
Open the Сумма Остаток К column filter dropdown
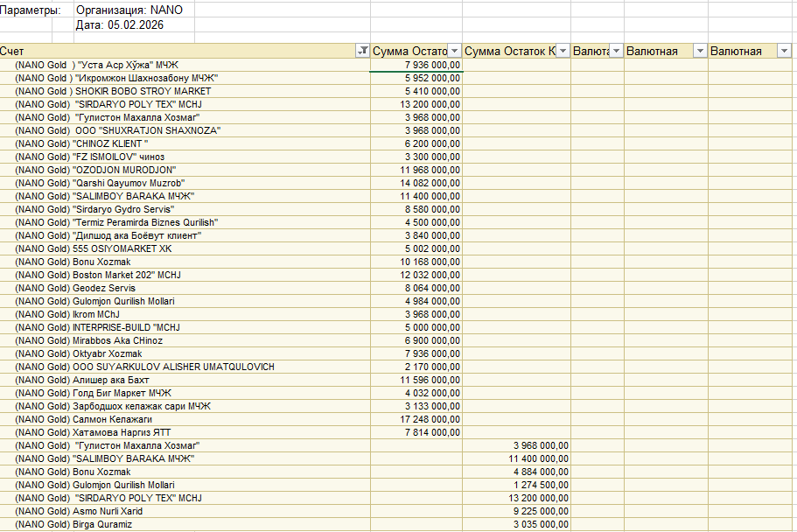click(x=563, y=51)
